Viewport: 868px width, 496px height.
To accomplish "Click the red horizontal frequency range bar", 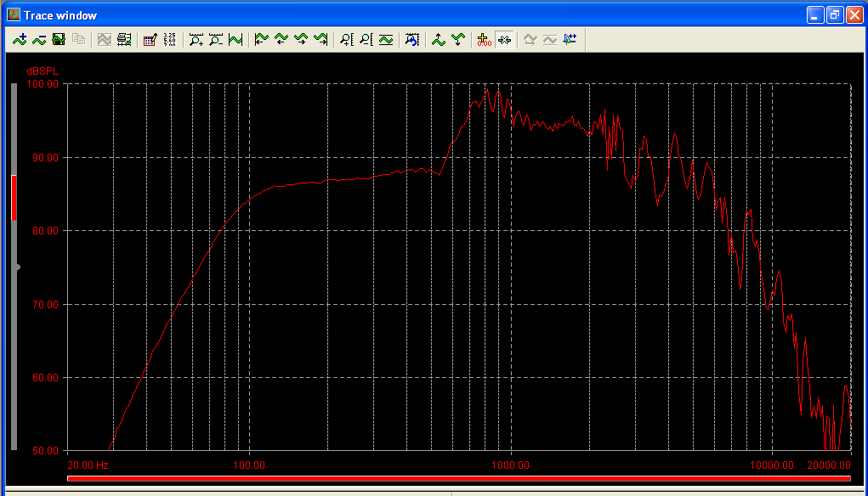I will [x=459, y=478].
